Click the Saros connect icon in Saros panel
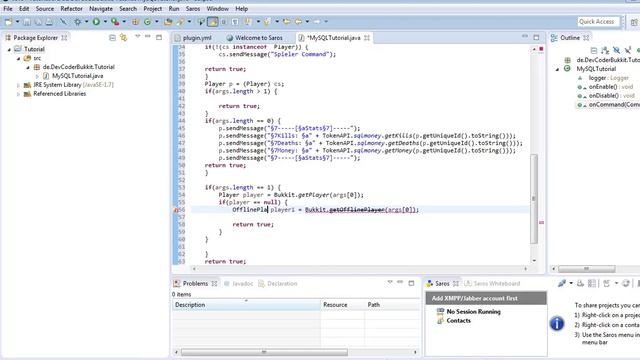Screen dimensions: 640x360 pos(562,283)
